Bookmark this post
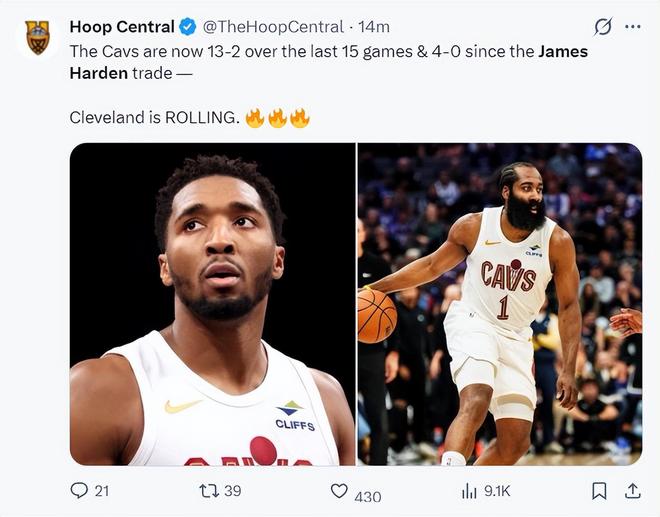This screenshot has height=517, width=660. tap(599, 490)
